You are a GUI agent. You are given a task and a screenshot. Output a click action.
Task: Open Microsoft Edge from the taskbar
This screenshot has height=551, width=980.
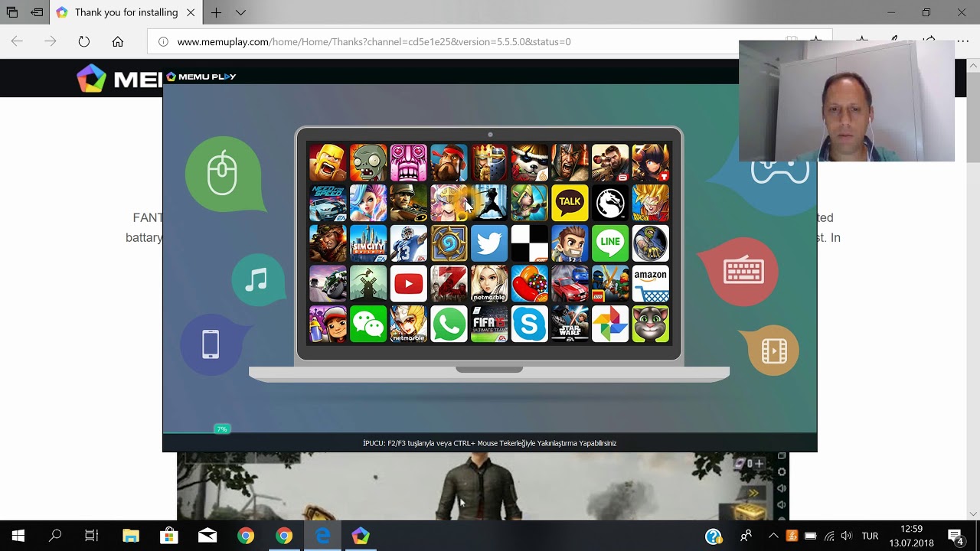tap(322, 536)
